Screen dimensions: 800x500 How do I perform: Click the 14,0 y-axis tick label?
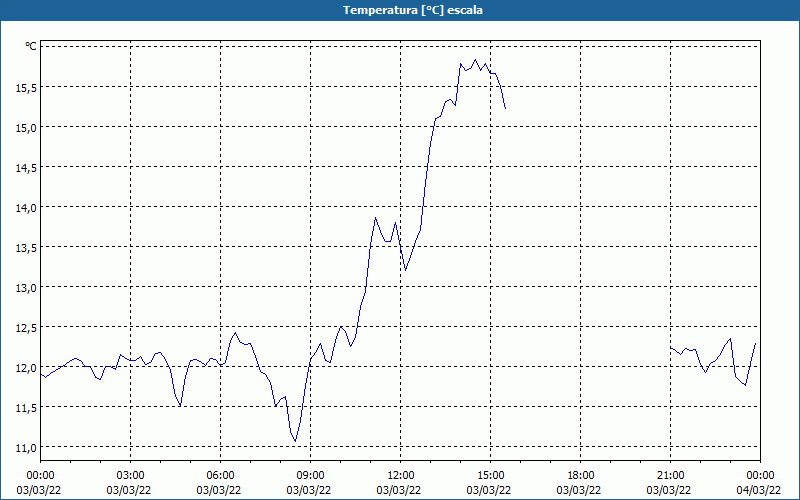[x=26, y=208]
